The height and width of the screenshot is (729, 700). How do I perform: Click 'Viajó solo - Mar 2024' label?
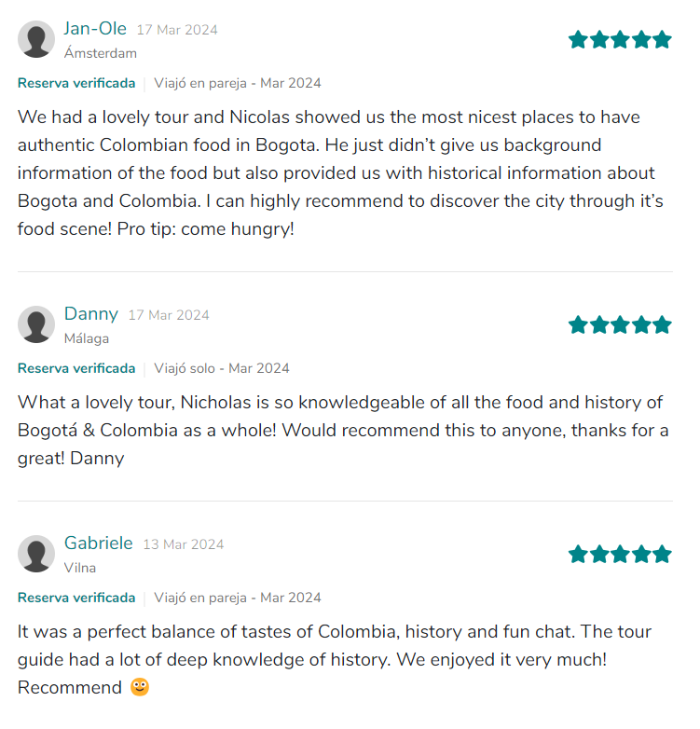coord(222,368)
